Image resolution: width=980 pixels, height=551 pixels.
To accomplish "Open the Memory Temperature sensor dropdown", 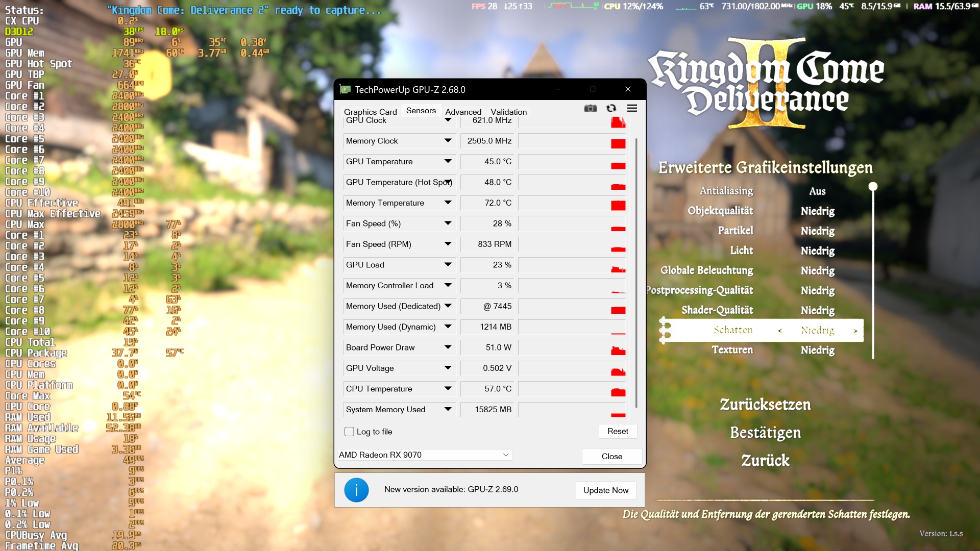I will click(x=448, y=203).
